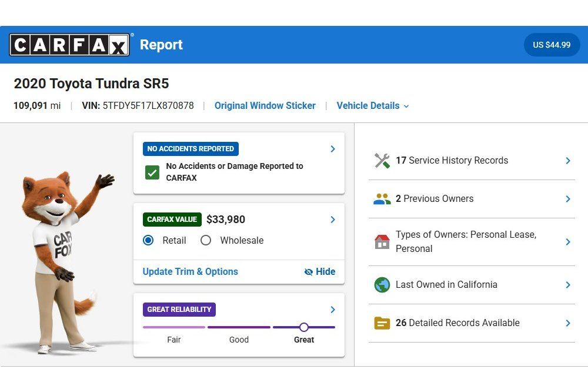Click the Great reliability label
588x392 pixels.
tap(304, 340)
